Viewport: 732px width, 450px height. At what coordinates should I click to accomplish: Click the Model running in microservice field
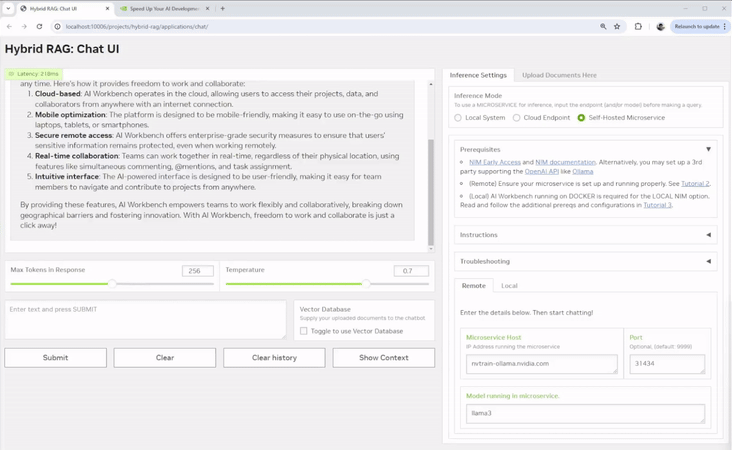(x=585, y=413)
